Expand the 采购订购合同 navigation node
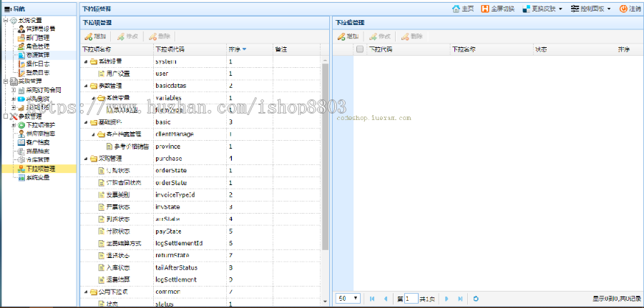644x308 pixels. 14,90
